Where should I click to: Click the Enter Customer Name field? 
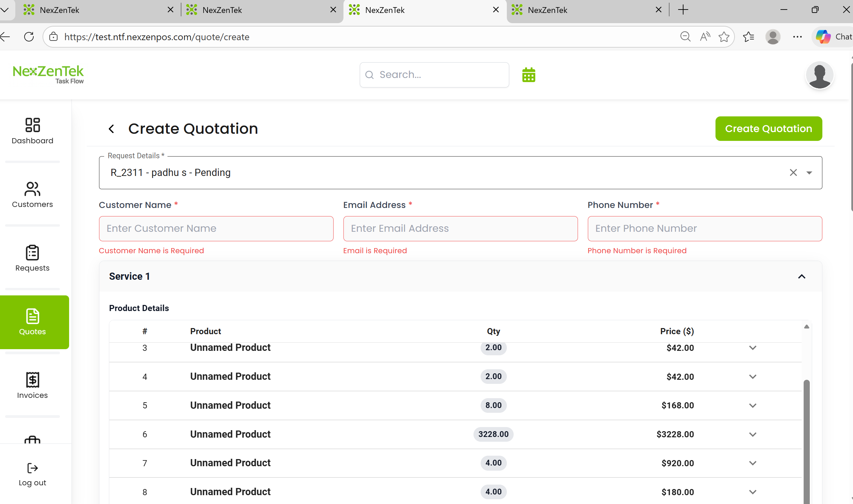tap(216, 228)
